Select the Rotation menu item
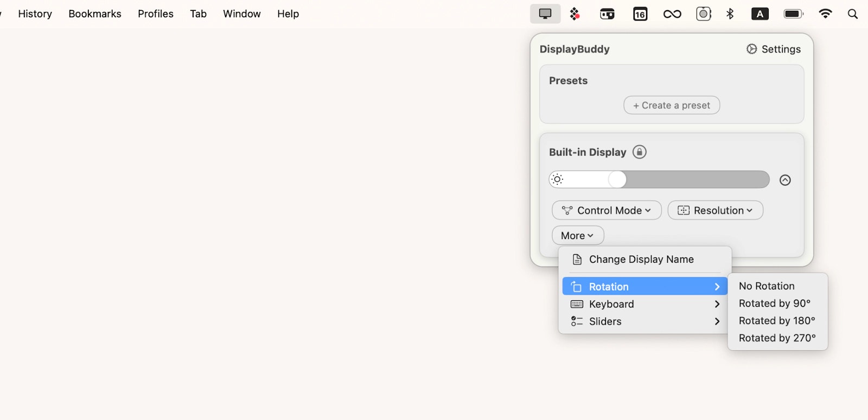 tap(645, 286)
